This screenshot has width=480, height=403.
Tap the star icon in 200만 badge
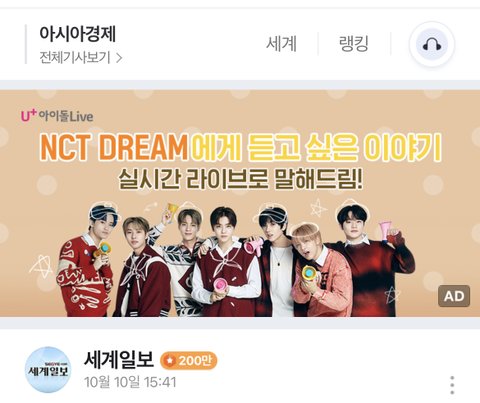coord(170,361)
